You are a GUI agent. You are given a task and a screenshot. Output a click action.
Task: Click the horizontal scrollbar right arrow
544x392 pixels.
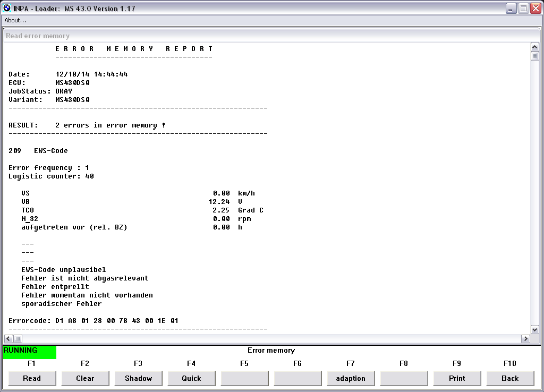[x=526, y=339]
